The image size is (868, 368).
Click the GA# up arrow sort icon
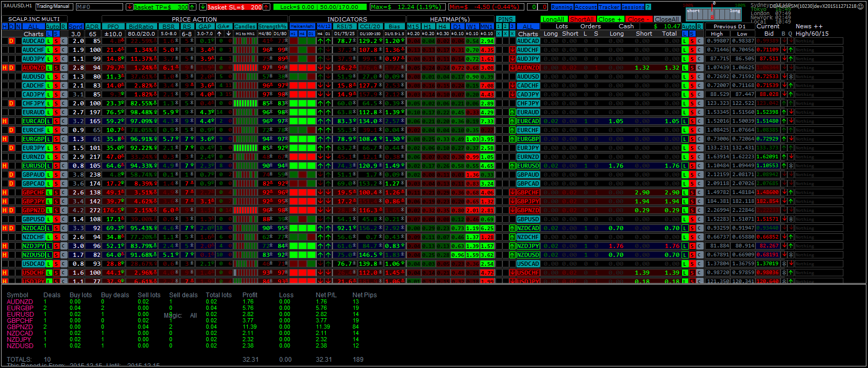pyautogui.click(x=219, y=34)
